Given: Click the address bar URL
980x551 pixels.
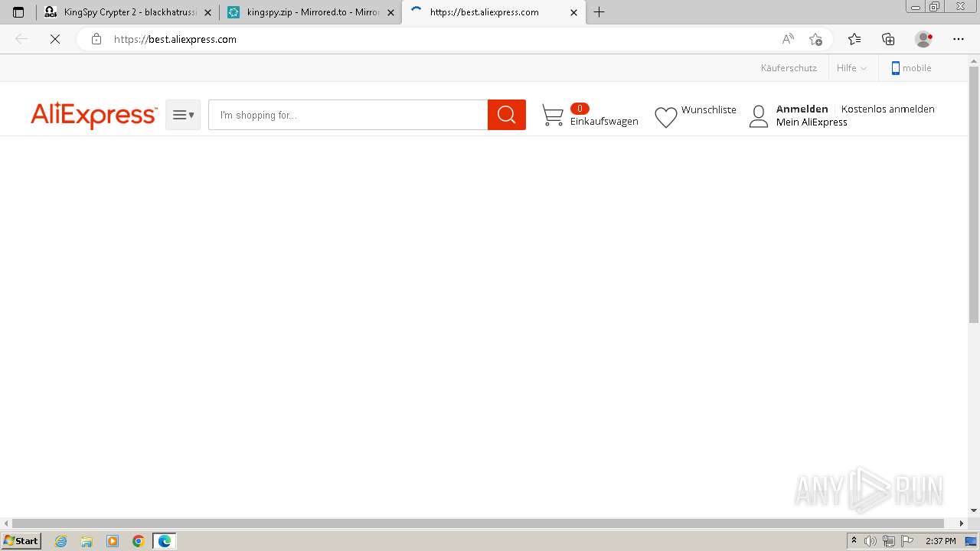Looking at the screenshot, I should [175, 39].
